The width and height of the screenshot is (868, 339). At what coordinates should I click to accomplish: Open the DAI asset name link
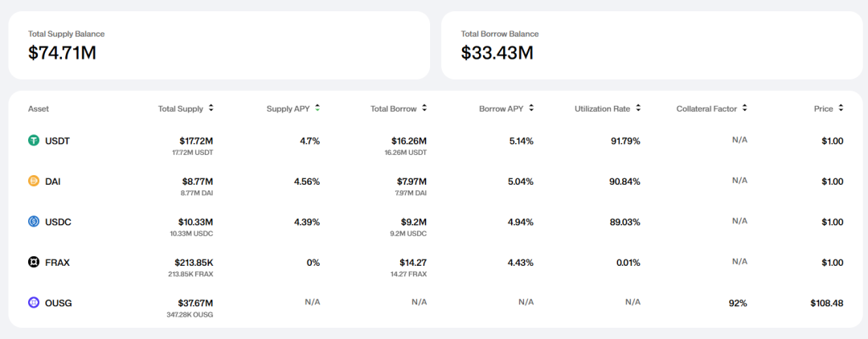pos(52,182)
